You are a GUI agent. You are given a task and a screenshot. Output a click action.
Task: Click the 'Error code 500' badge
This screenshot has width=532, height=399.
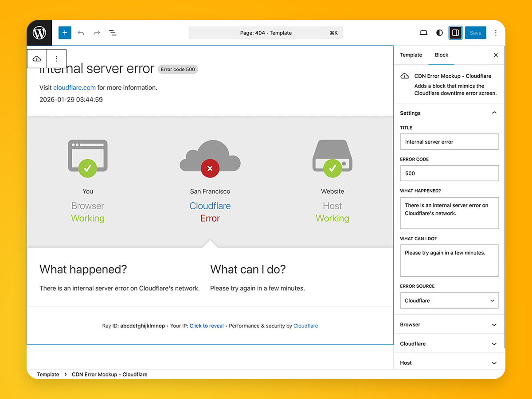tap(178, 69)
